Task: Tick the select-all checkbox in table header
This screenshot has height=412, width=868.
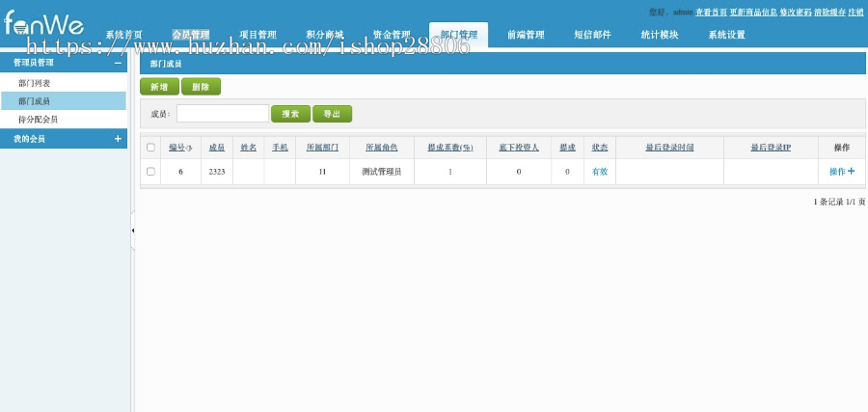Action: [150, 148]
